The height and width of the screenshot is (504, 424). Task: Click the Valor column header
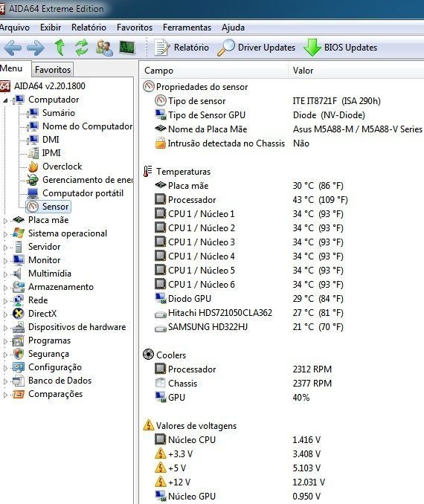click(356, 71)
